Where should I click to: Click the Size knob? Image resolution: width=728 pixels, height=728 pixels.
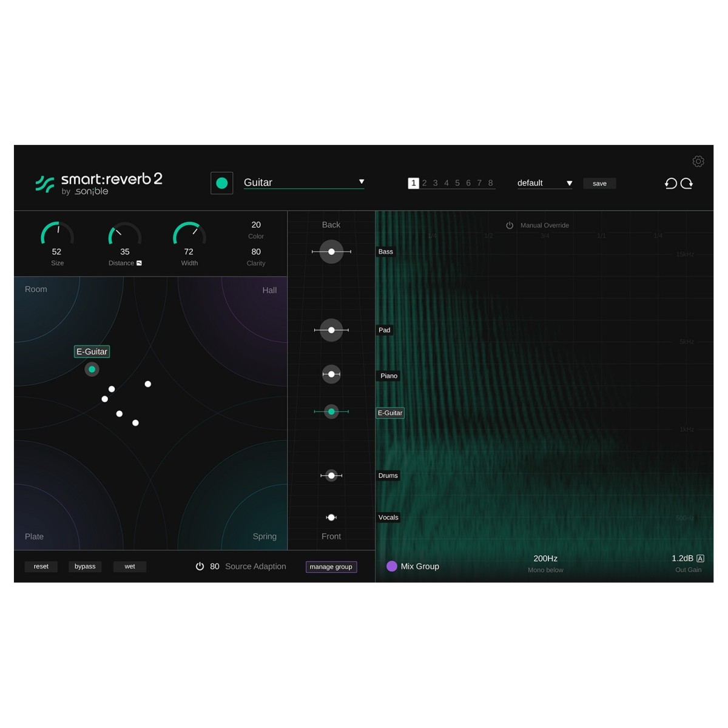click(57, 234)
